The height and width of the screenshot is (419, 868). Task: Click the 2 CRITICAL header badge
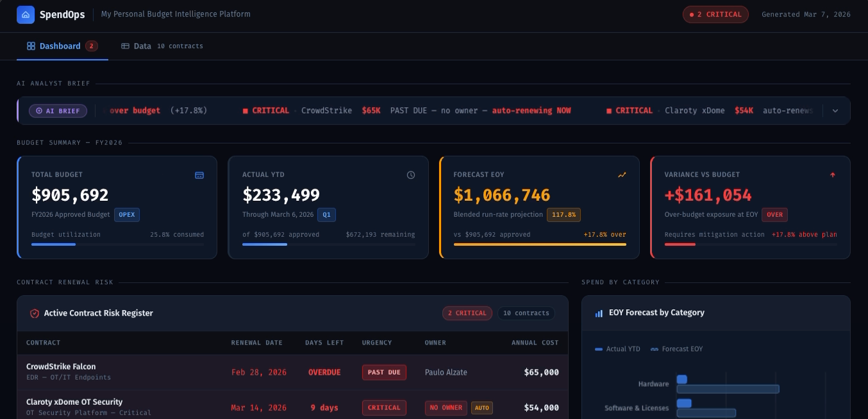click(715, 13)
